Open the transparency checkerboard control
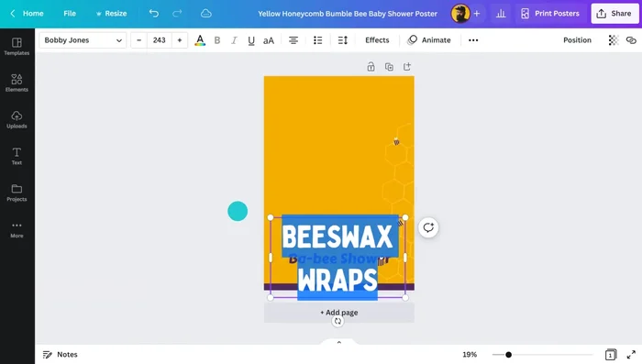This screenshot has height=364, width=642. (614, 40)
